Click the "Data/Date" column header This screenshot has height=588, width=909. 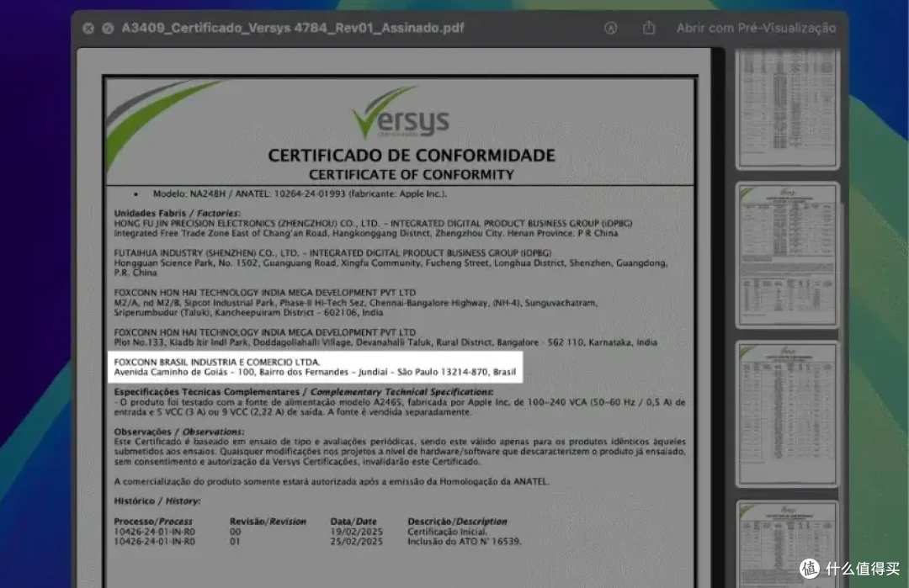tap(353, 522)
